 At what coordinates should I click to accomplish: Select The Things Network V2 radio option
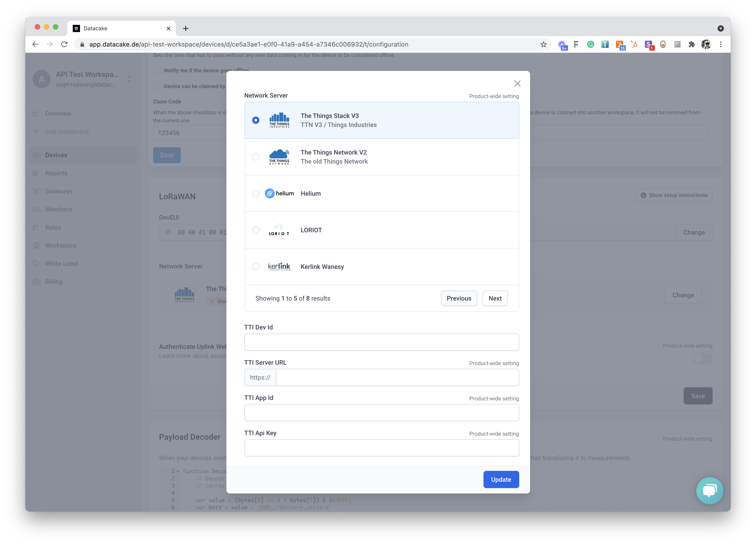256,157
